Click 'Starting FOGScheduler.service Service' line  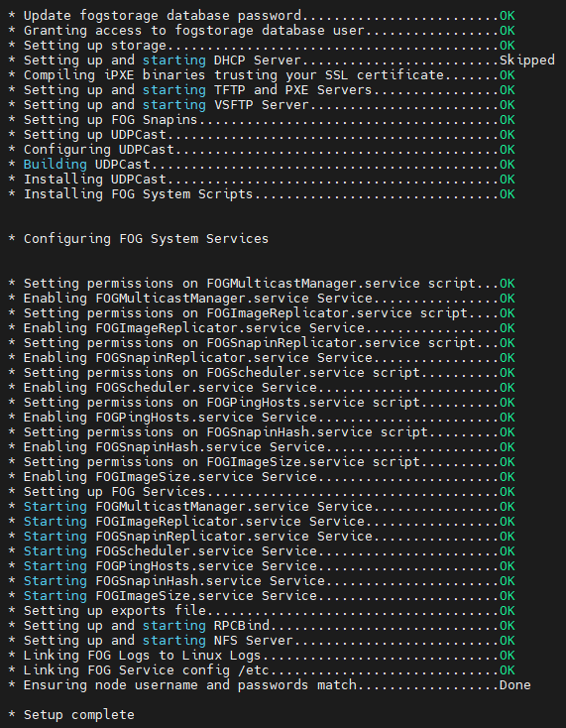tap(262, 550)
